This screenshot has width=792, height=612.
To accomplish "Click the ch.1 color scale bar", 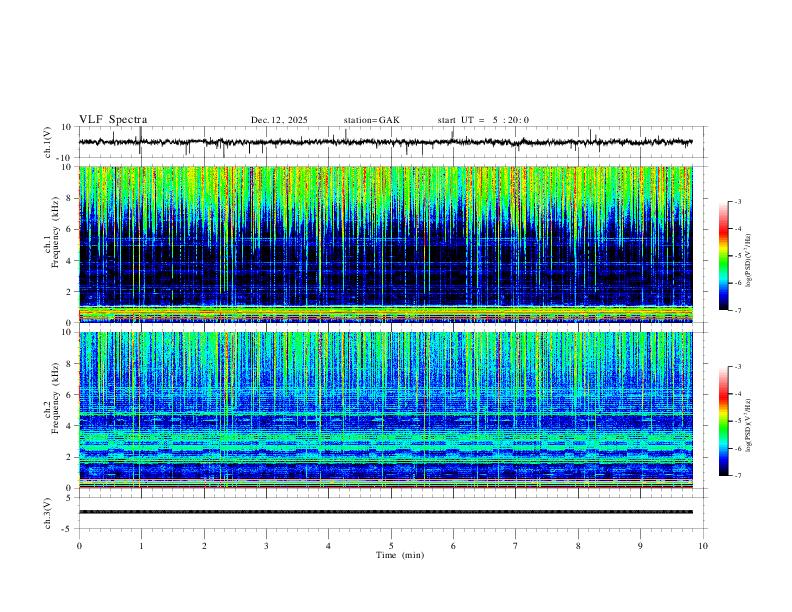I will click(723, 256).
